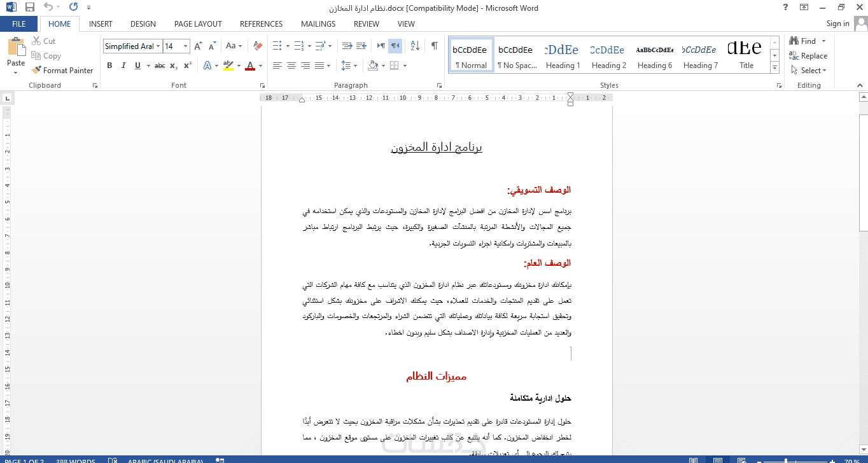Open the FILE tab
The height and width of the screenshot is (463, 868).
(19, 24)
